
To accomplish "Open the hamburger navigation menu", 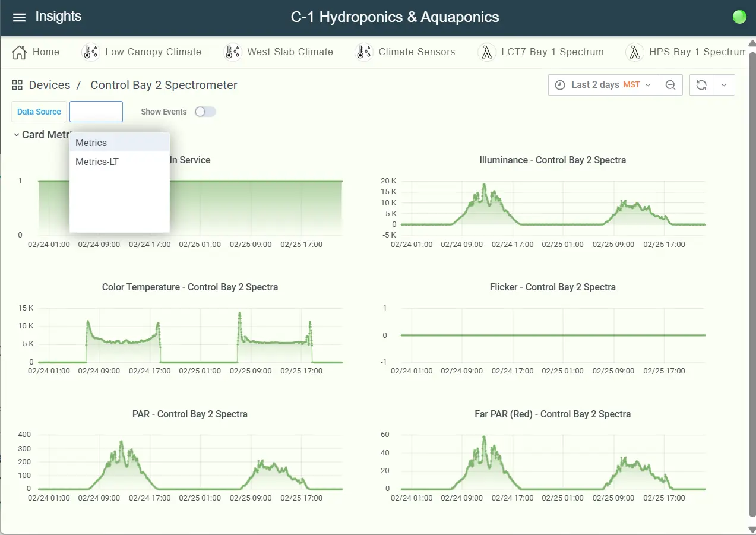I will [x=19, y=17].
